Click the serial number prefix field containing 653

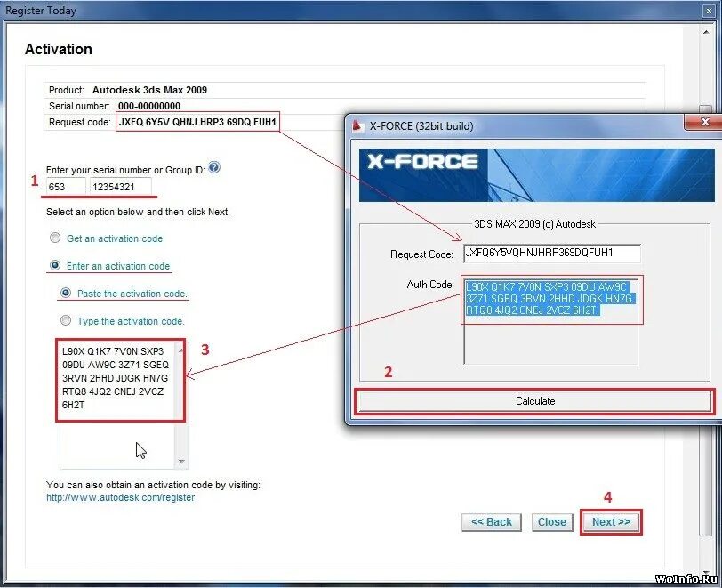66,187
